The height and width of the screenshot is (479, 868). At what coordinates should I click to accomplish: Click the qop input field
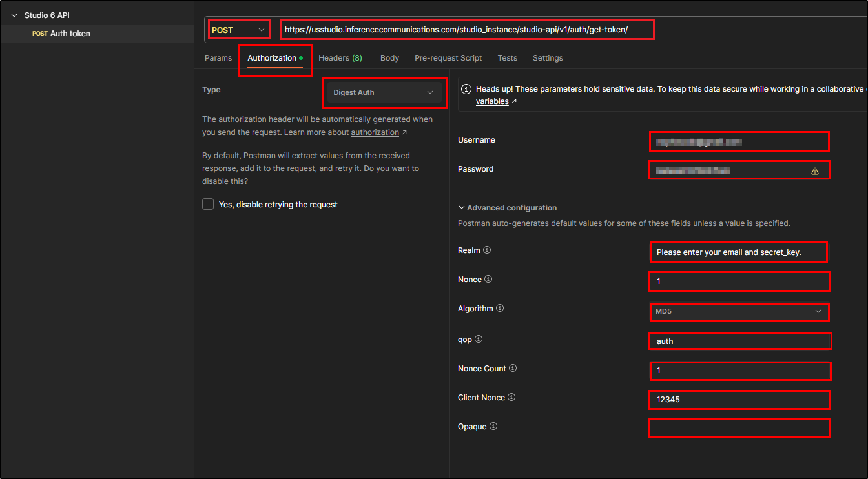pyautogui.click(x=739, y=341)
